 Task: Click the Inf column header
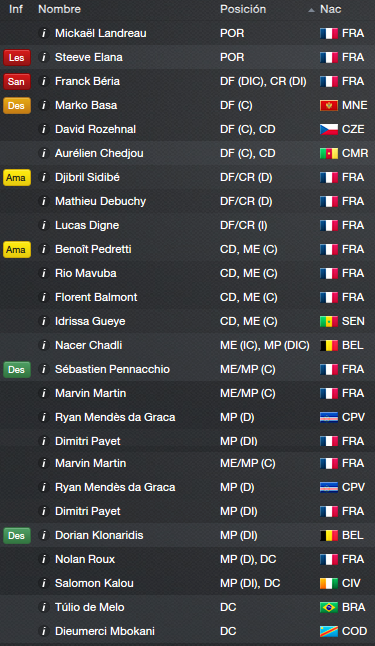(16, 9)
